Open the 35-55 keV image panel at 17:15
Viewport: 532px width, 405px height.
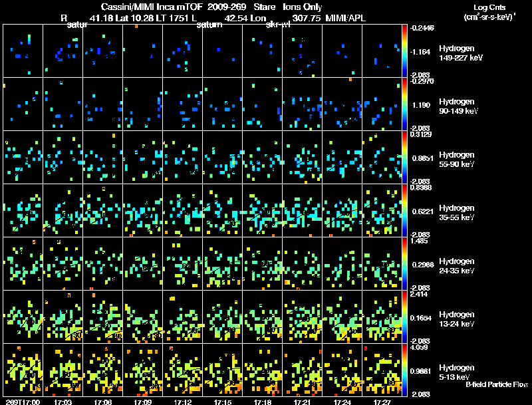click(222, 210)
